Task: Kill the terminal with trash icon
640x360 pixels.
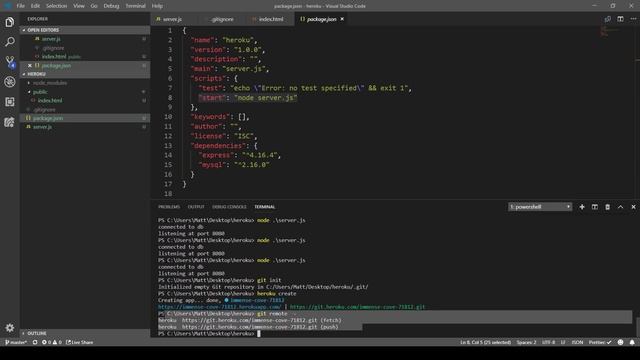Action: point(607,207)
